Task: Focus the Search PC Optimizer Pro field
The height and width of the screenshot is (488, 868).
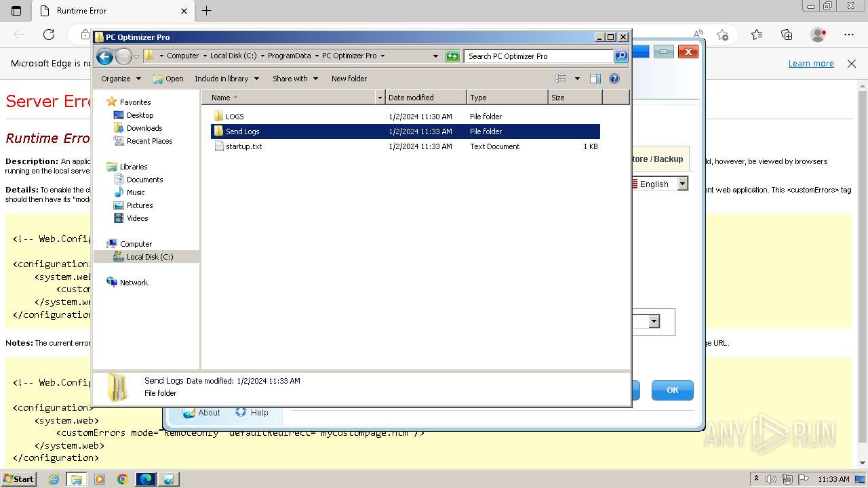Action: (539, 56)
